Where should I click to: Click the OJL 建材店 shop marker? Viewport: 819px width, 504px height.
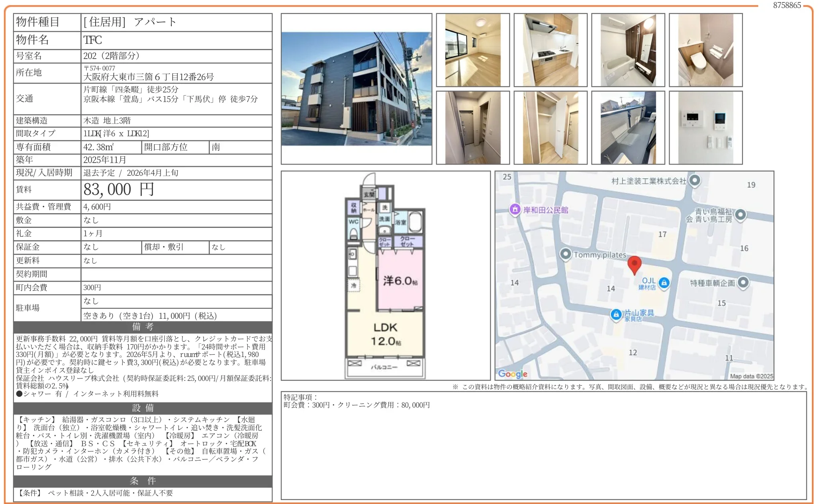coord(664,282)
